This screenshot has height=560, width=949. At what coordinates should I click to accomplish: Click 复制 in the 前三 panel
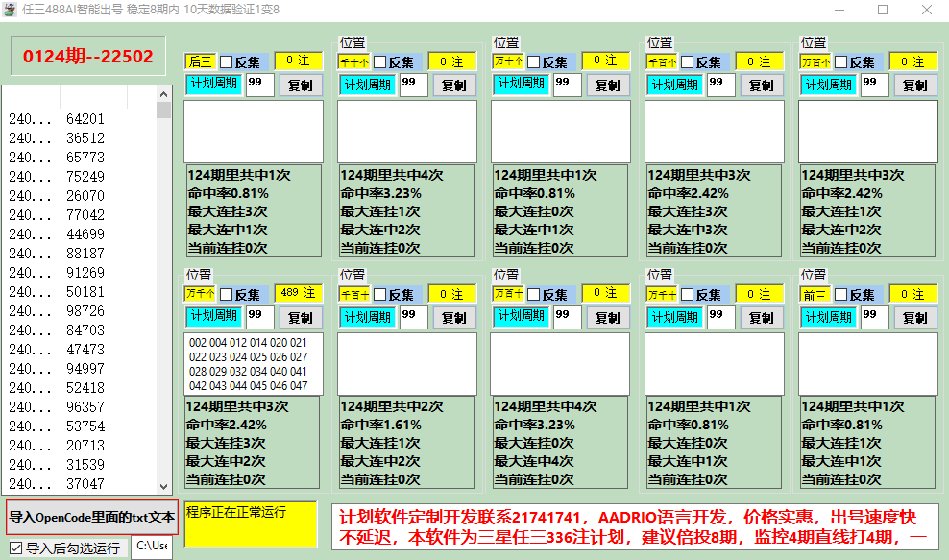(915, 318)
